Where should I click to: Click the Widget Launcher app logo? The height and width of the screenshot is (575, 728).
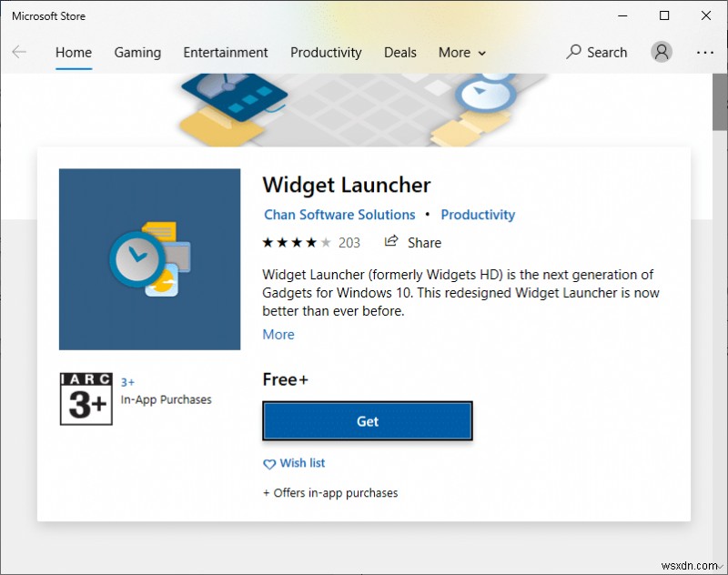pos(149,259)
